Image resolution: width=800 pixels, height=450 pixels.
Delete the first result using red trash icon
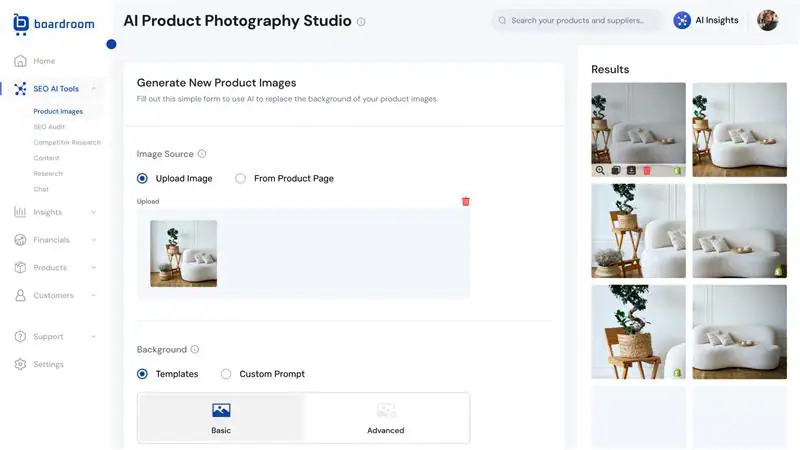[x=647, y=171]
